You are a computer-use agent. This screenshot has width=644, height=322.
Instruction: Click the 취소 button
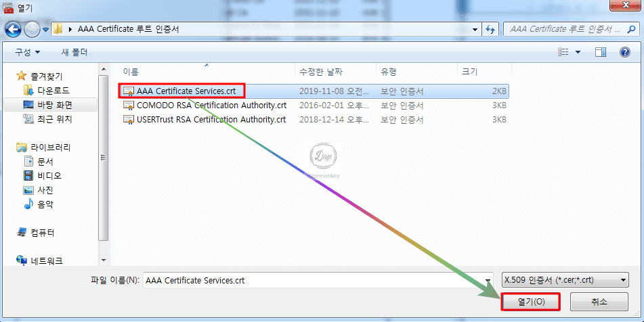tap(599, 302)
